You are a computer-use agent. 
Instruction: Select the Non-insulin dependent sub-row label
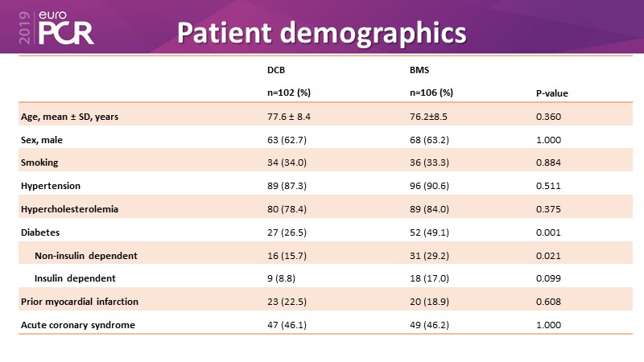pyautogui.click(x=86, y=255)
